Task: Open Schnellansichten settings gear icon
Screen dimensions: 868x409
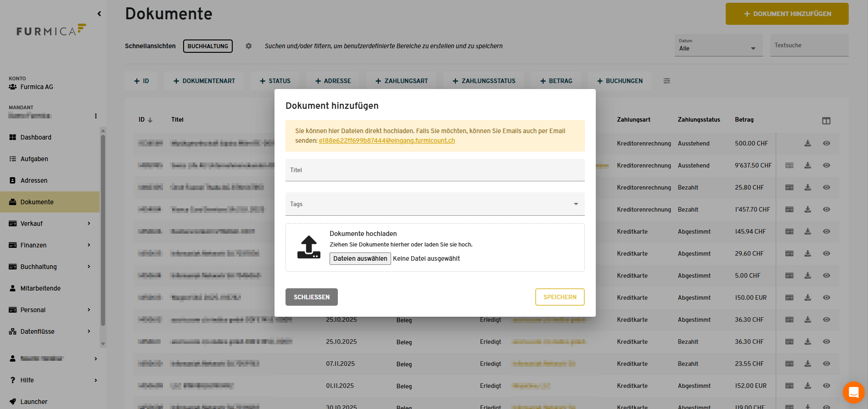Action: (248, 46)
